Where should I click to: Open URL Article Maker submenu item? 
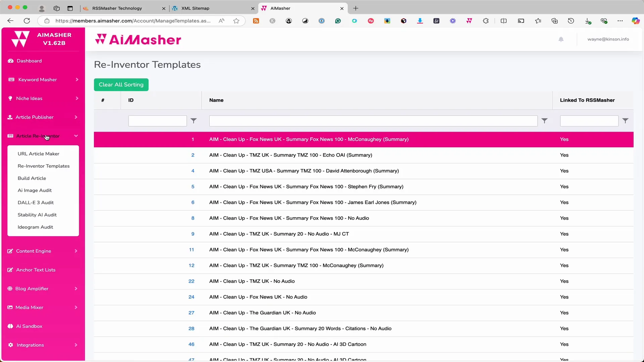click(39, 154)
